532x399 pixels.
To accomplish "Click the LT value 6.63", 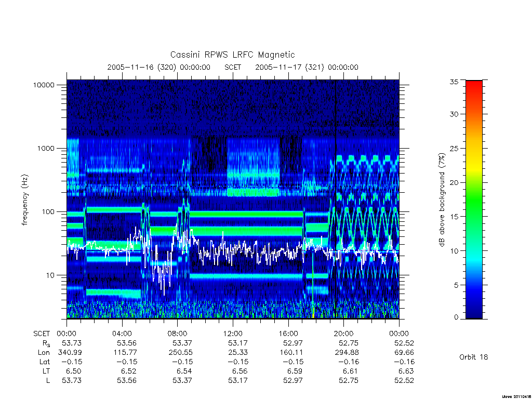I will tap(406, 371).
